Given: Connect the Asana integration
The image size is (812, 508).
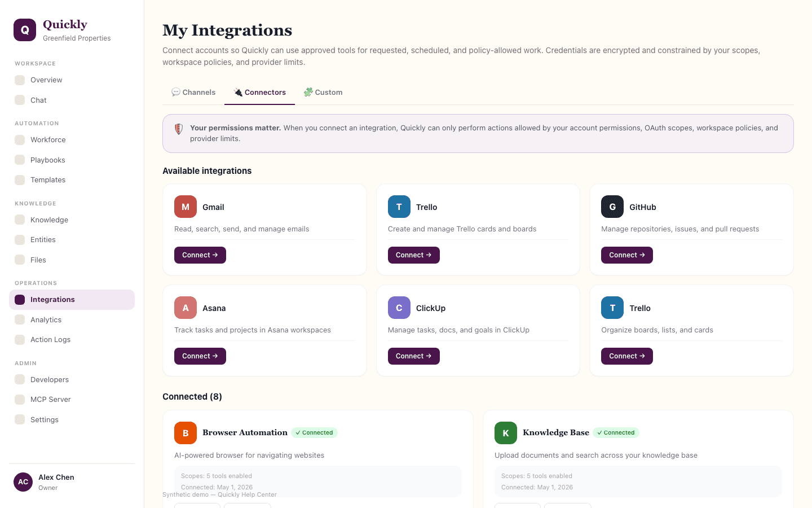Looking at the screenshot, I should [200, 356].
